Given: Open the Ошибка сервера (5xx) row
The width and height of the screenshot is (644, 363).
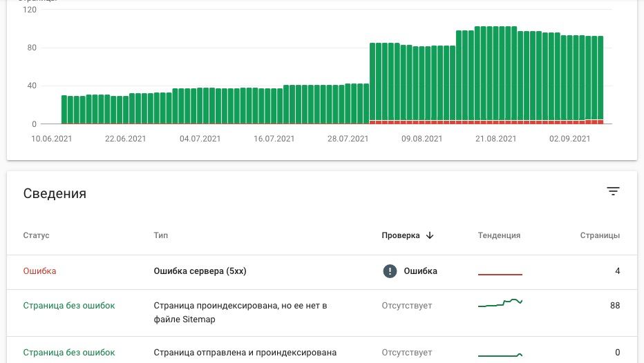Looking at the screenshot, I should [x=322, y=272].
